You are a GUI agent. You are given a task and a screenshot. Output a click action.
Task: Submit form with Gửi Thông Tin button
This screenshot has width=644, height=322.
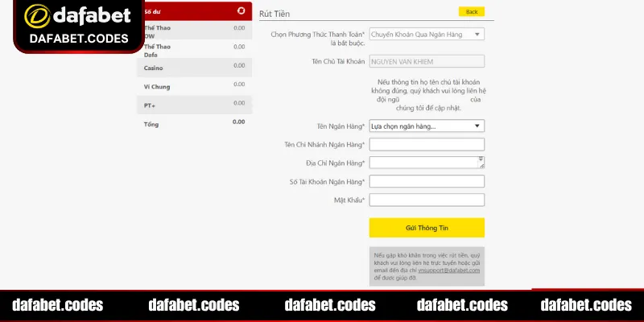[x=426, y=228]
